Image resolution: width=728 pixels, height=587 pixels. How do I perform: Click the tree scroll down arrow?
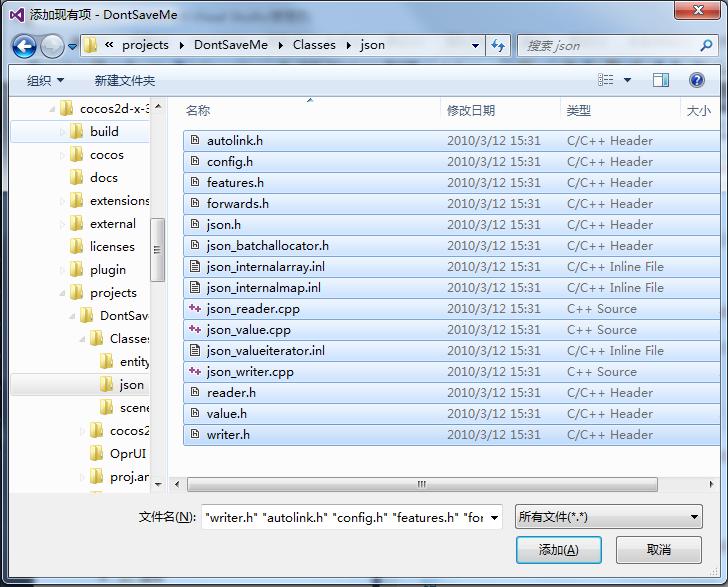point(158,484)
